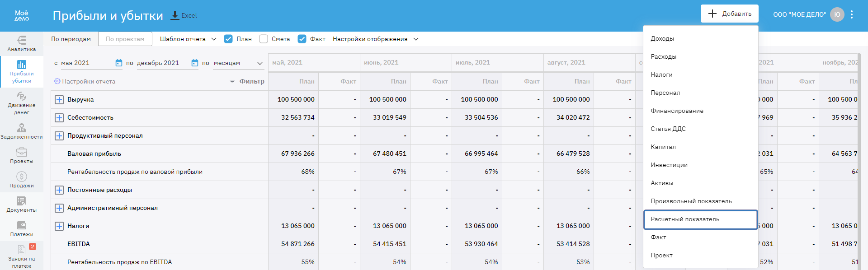Screen dimensions: 868x270
Task: Expand the Себестоимость row
Action: click(x=59, y=117)
